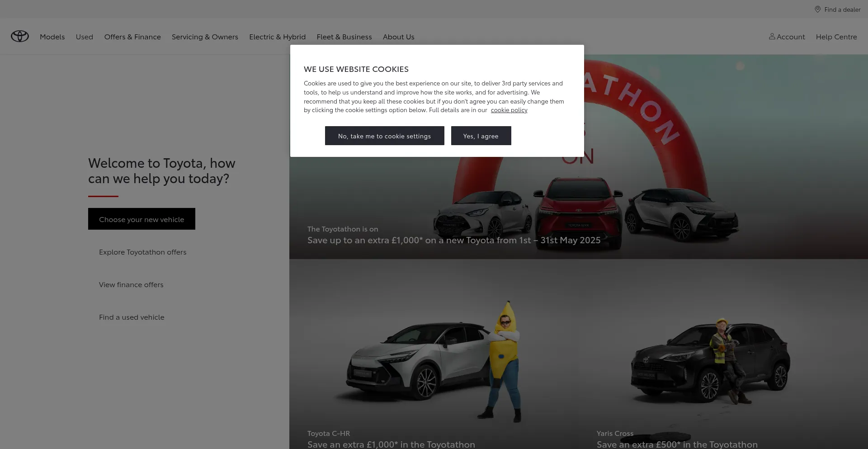868x449 pixels.
Task: Expand Electric & Hybrid navigation menu
Action: tap(277, 37)
